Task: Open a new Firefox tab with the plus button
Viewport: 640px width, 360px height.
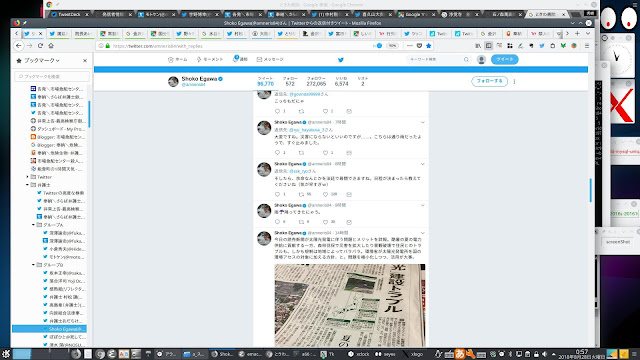Action: point(577,33)
